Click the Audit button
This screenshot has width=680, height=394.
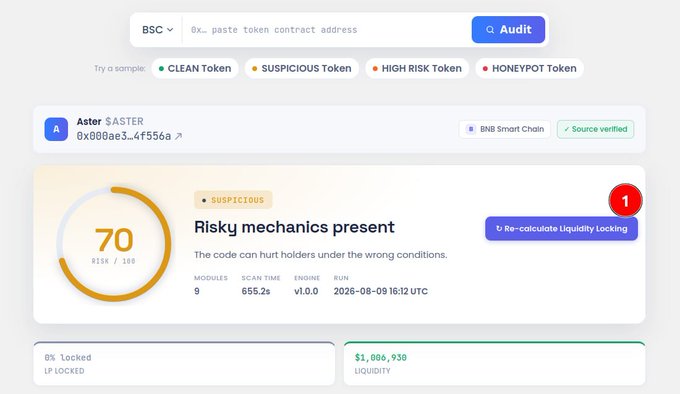pos(508,29)
